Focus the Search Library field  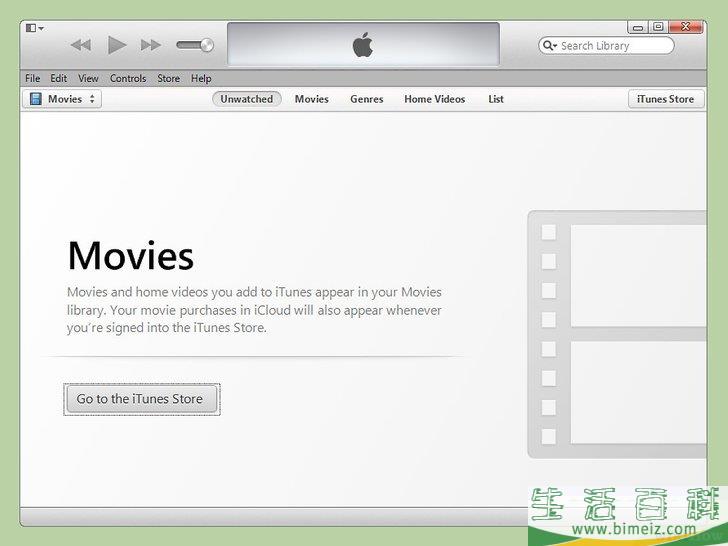606,46
